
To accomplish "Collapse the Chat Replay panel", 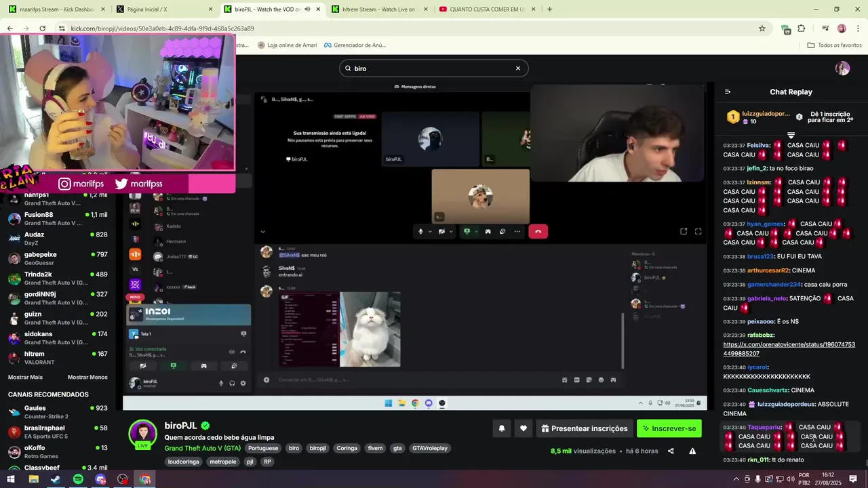I will click(x=728, y=92).
